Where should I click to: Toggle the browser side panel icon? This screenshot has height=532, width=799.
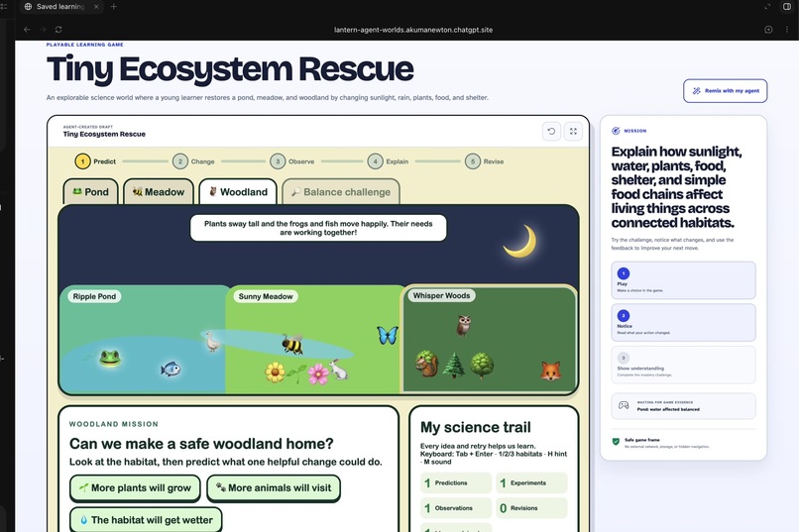[787, 7]
